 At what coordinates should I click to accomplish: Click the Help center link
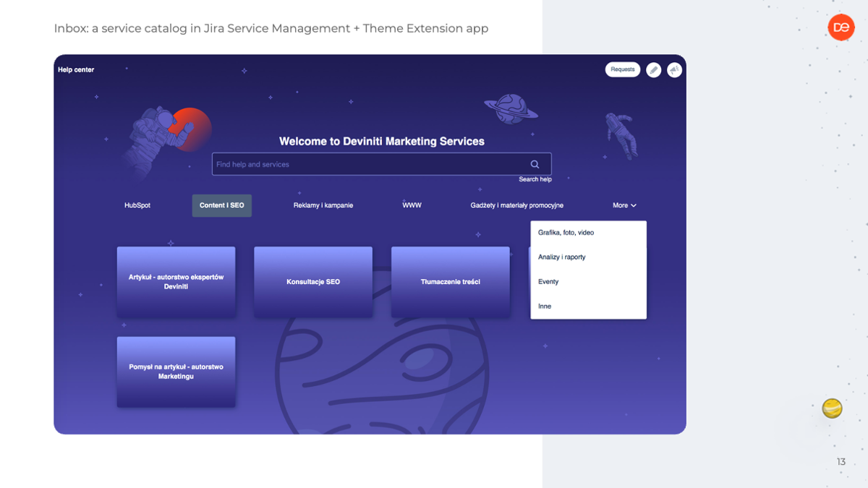76,70
